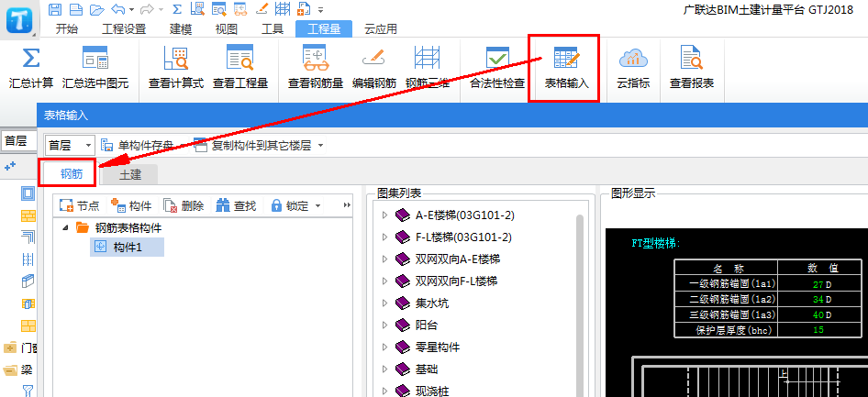This screenshot has height=397, width=868.
Task: Collapse the 钢筋表格构件 tree node
Action: pos(65,227)
